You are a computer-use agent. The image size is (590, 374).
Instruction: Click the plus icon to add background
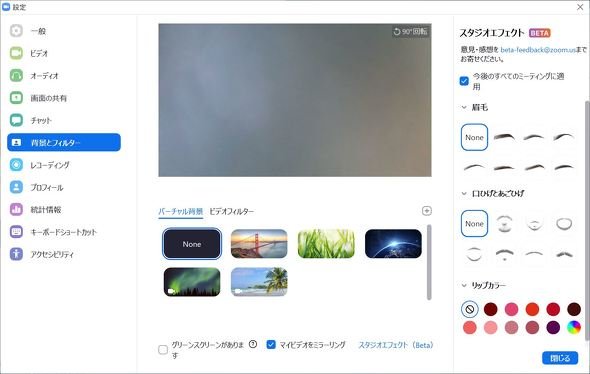pos(426,211)
